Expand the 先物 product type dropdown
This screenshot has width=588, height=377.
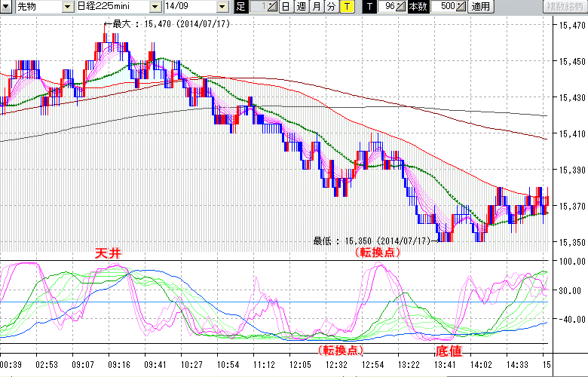click(x=69, y=7)
